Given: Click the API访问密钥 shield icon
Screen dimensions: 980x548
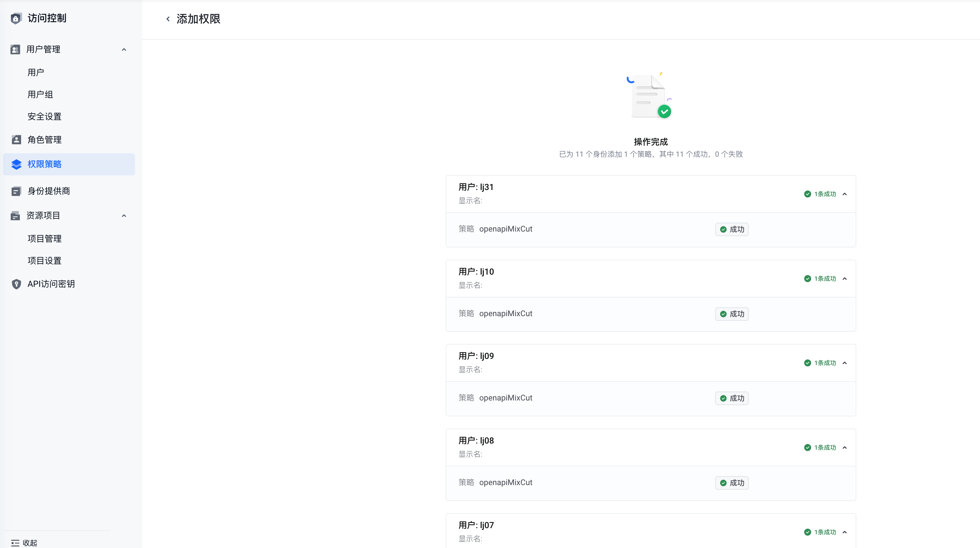Looking at the screenshot, I should 16,284.
